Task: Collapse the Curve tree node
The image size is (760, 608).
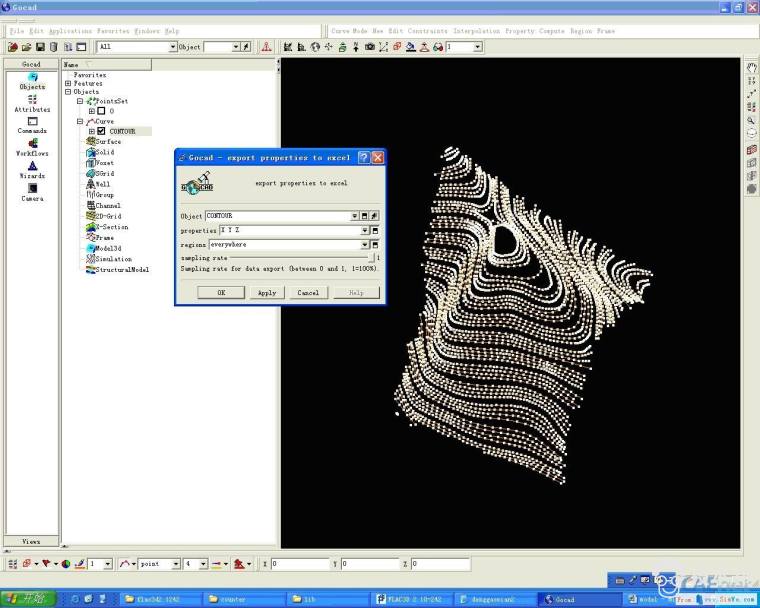Action: tap(80, 121)
